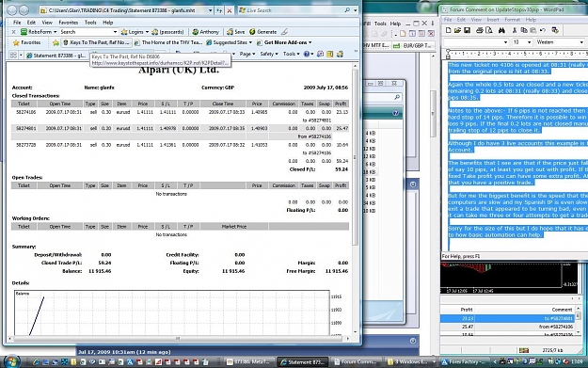The image size is (588, 368).
Task: Expand the Suggested Sites dropdown
Action: pyautogui.click(x=229, y=42)
